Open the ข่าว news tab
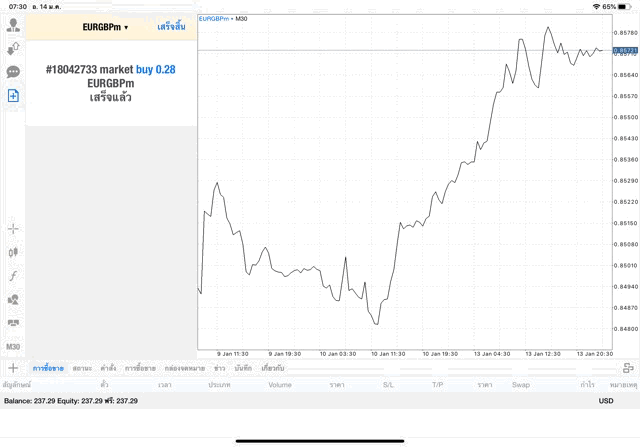 (220, 368)
